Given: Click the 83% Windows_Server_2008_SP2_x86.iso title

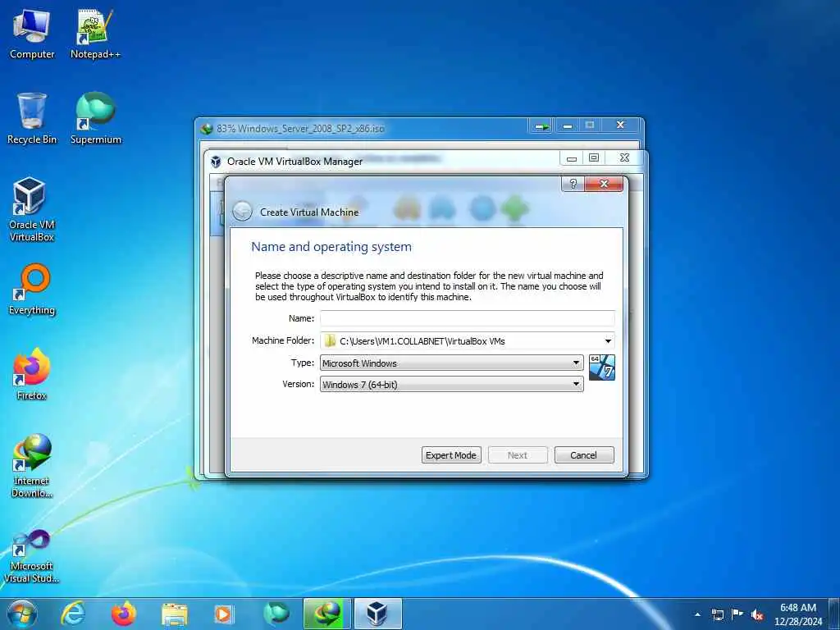Looking at the screenshot, I should [300, 129].
